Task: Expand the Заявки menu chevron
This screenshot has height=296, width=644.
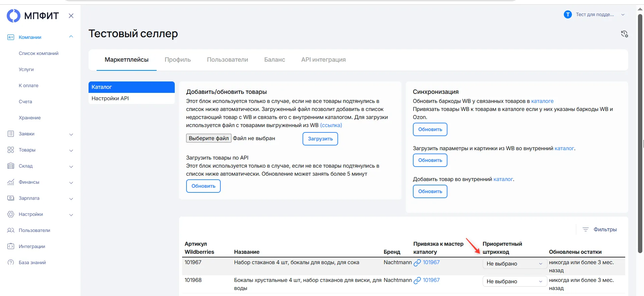Action: (71, 134)
